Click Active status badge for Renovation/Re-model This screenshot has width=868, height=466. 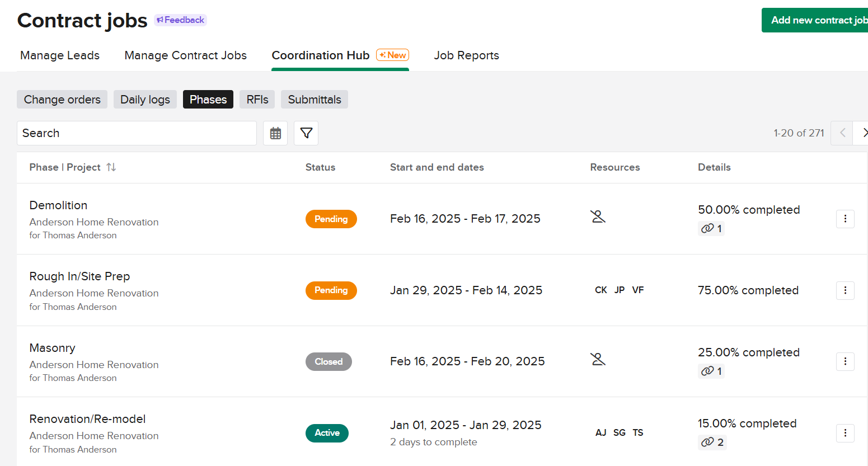[327, 433]
